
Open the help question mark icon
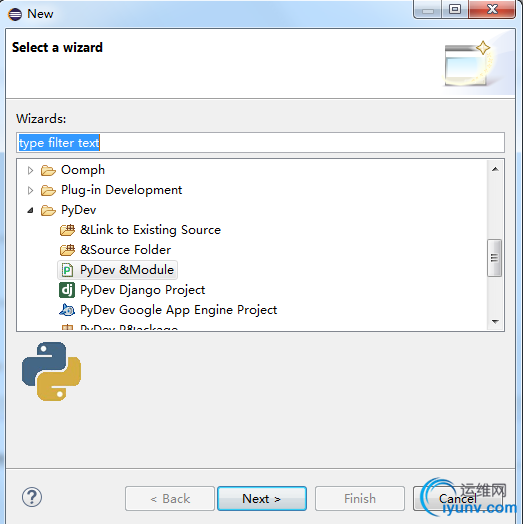point(32,497)
